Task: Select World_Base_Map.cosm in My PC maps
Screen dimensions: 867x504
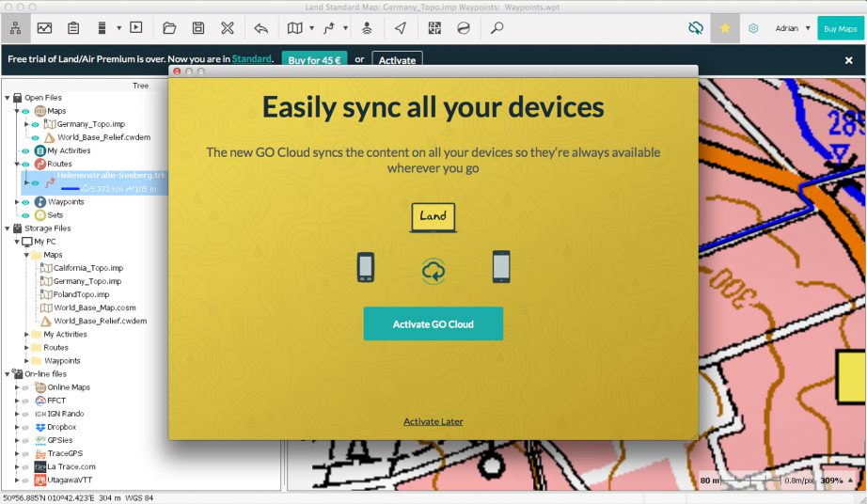Action: (94, 307)
